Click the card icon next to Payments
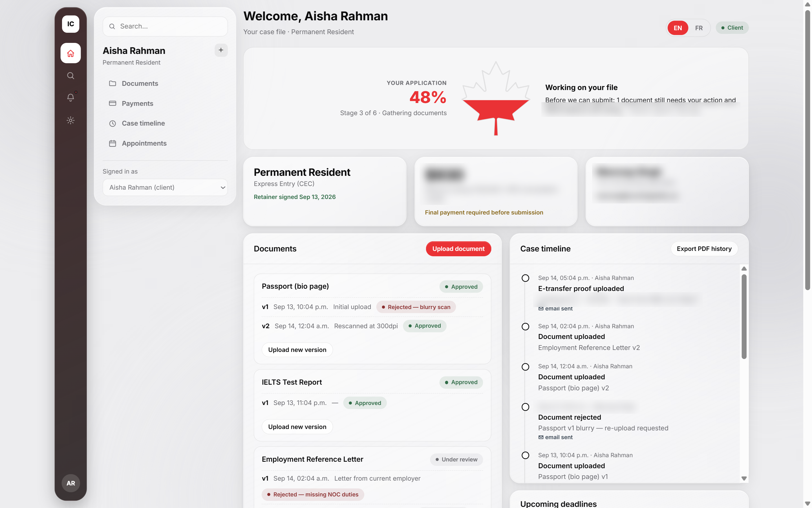This screenshot has width=812, height=508. 112,104
